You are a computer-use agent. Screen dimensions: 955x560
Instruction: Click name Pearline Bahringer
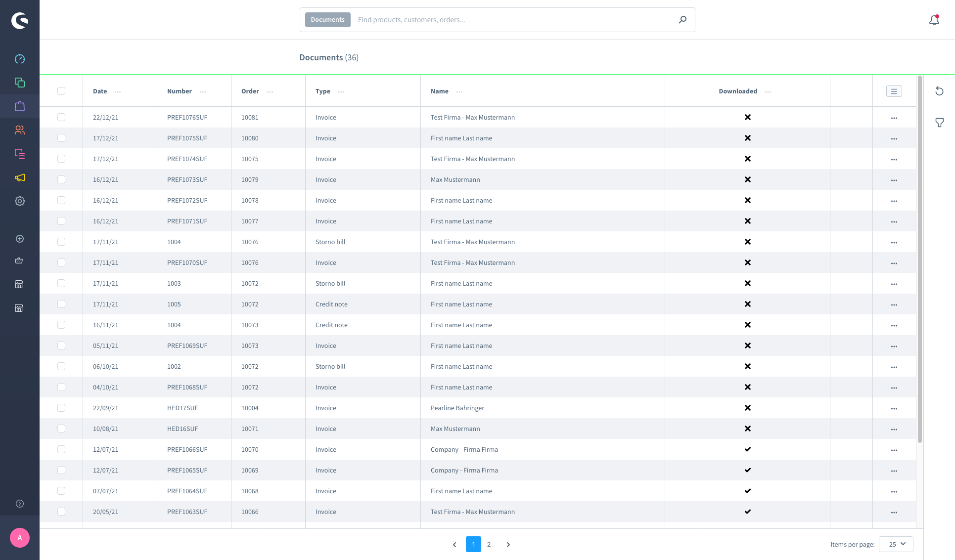tap(457, 408)
